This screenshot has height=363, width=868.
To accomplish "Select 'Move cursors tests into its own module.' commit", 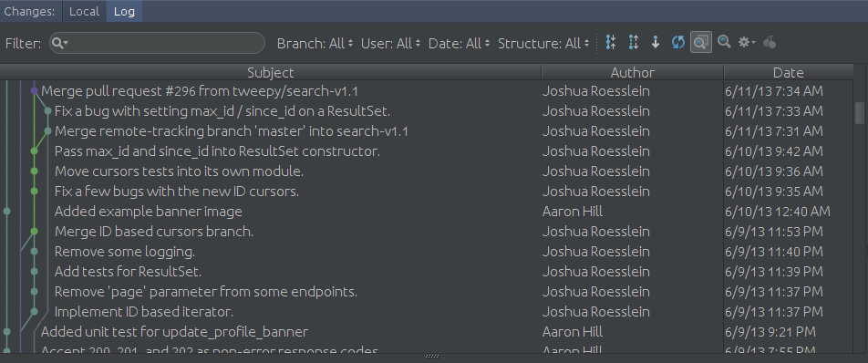I will (x=179, y=171).
